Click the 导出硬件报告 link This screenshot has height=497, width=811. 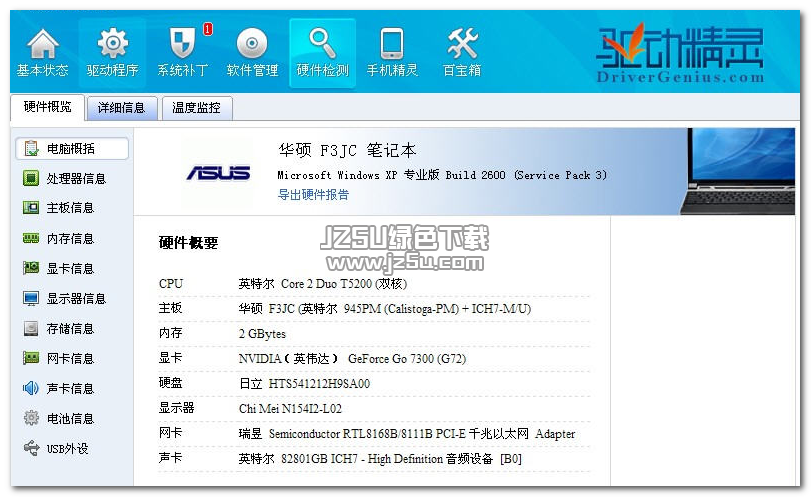pyautogui.click(x=313, y=194)
